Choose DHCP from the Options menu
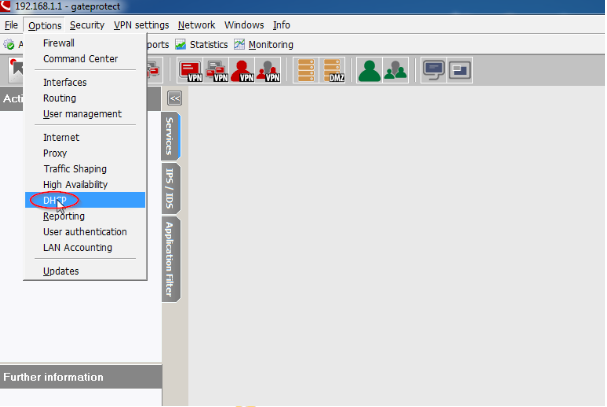The image size is (607, 407). click(x=54, y=200)
